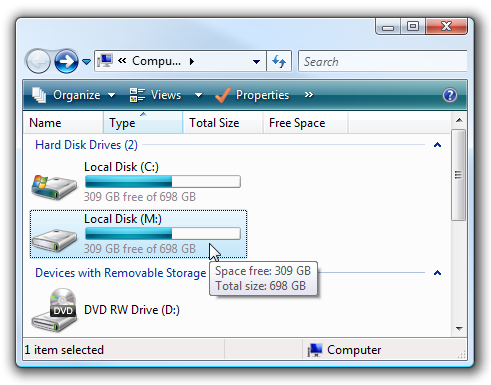The image size is (491, 385).
Task: Click the Local Disk (C:) label
Action: [x=121, y=167]
